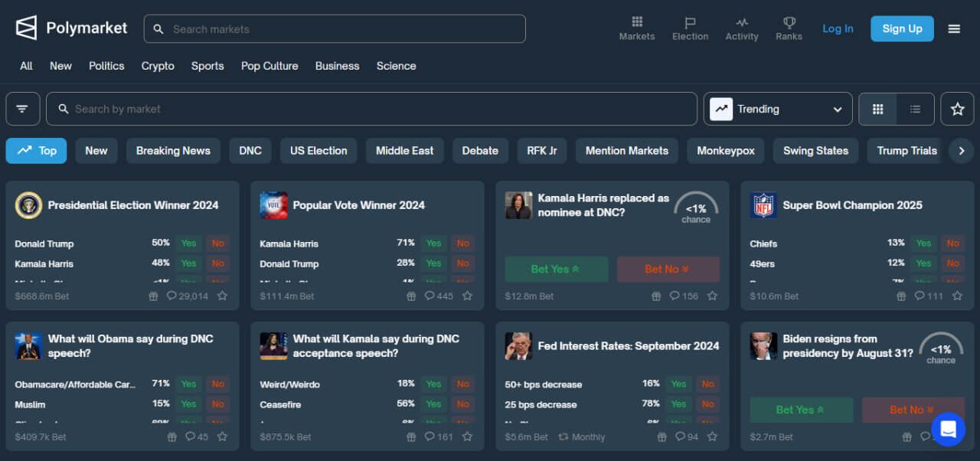Open comments on Popular Vote Winner card
Image resolution: width=980 pixels, height=461 pixels.
[439, 296]
